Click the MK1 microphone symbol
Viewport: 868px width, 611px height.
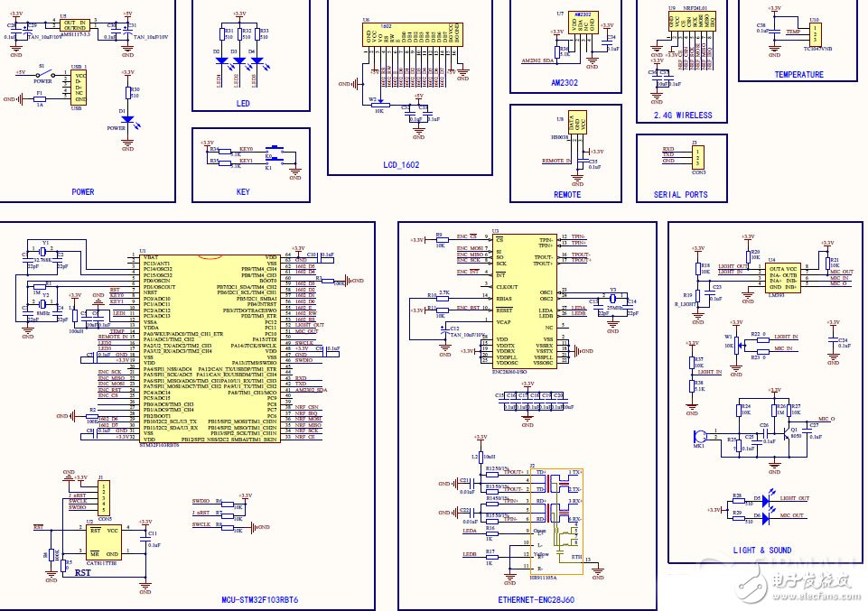coord(699,438)
